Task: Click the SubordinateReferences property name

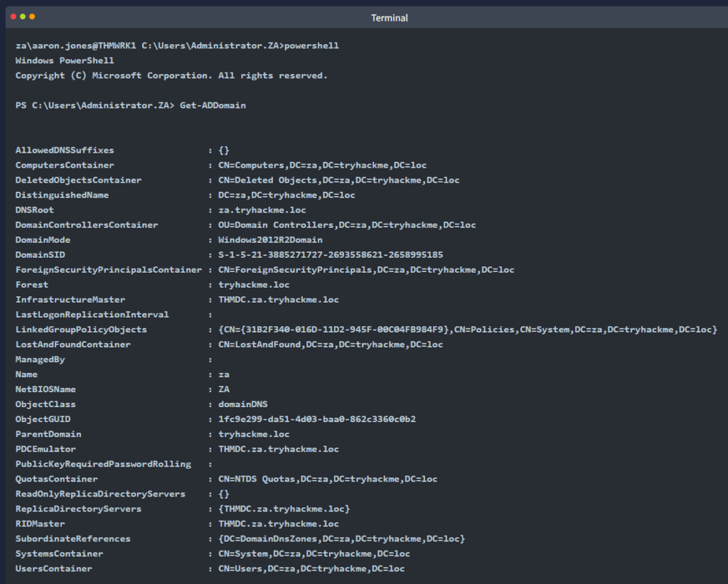Action: click(x=73, y=539)
